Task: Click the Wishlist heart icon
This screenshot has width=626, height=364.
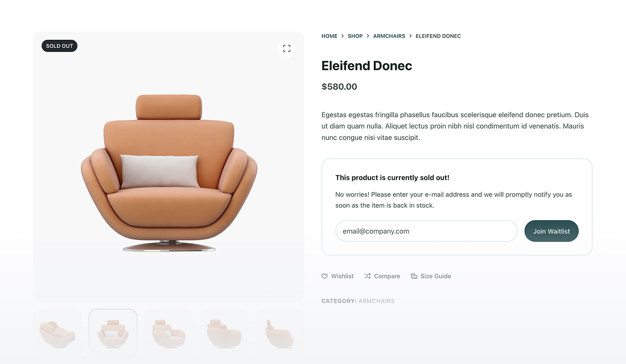Action: [324, 276]
